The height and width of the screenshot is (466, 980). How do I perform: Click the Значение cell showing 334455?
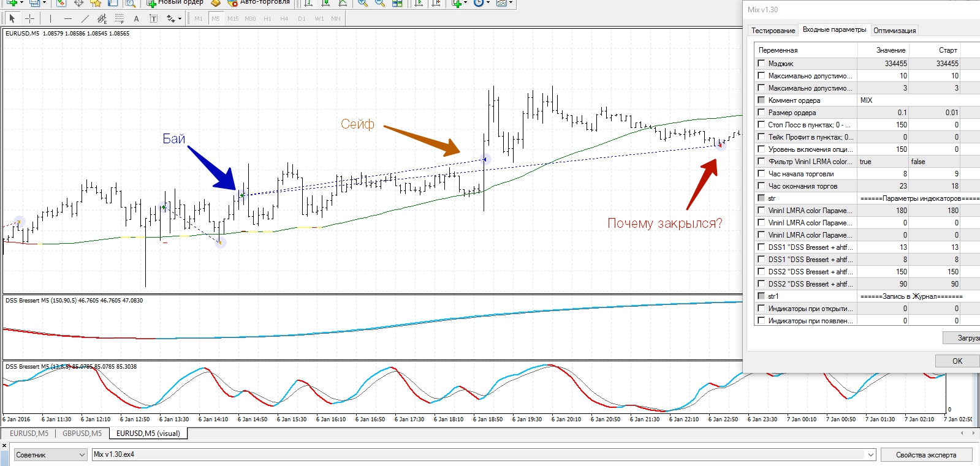[x=883, y=63]
